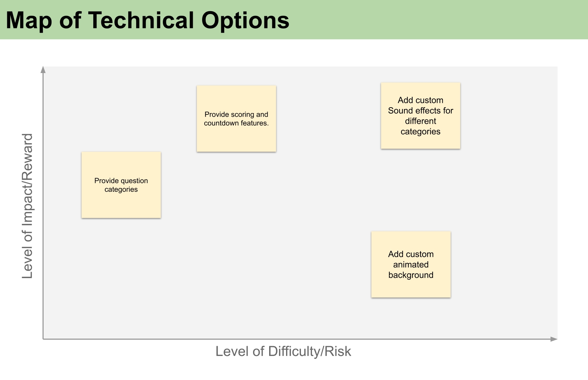The width and height of the screenshot is (588, 380).
Task: Click the word "countdown" in the sticky note
Action: (x=221, y=123)
